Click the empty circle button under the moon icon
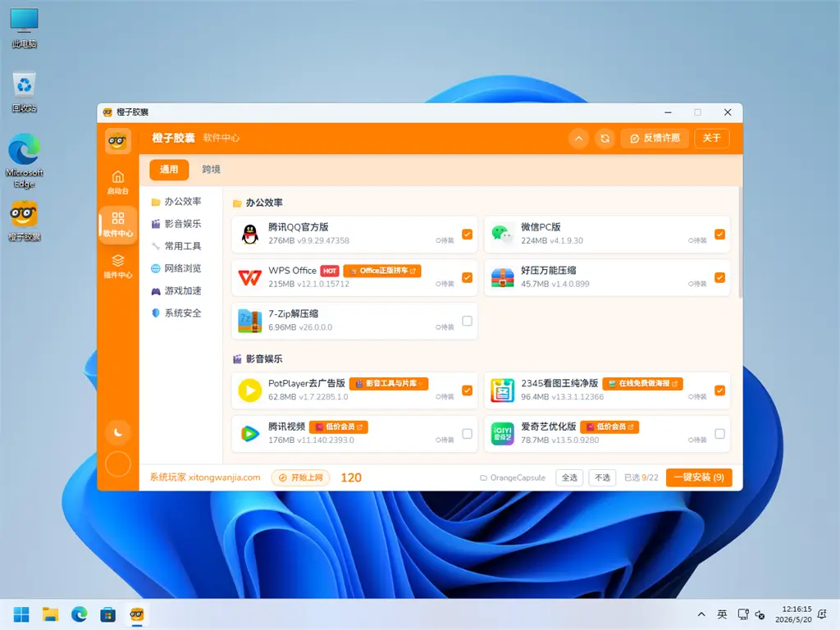 pyautogui.click(x=118, y=464)
